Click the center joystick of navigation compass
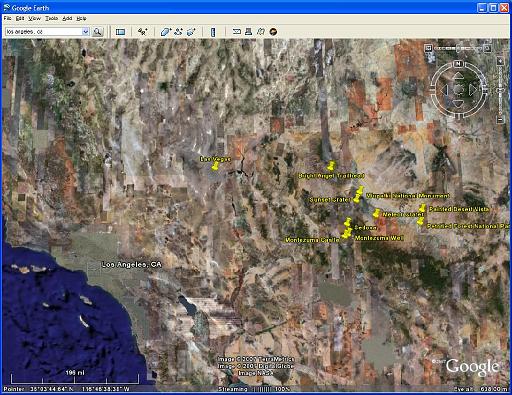The image size is (512, 395). (x=458, y=89)
